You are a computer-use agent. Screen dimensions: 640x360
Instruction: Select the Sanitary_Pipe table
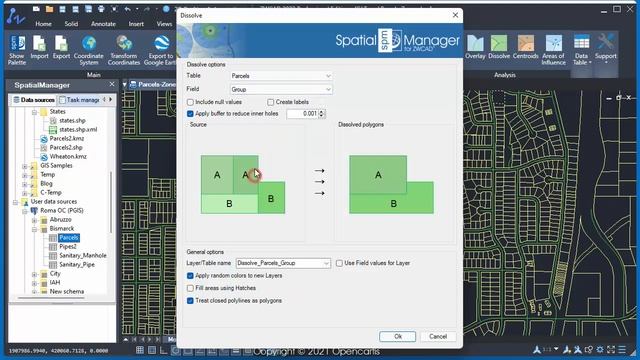77,265
